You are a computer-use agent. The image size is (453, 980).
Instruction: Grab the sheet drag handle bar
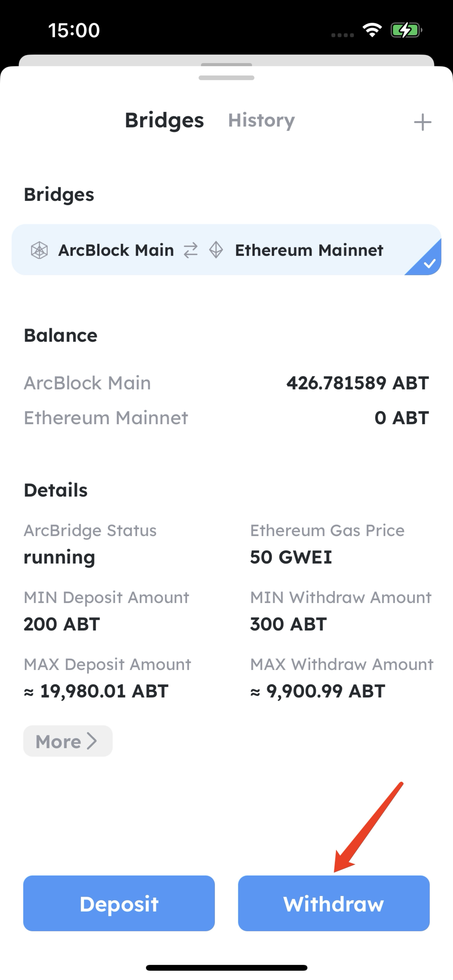(226, 77)
